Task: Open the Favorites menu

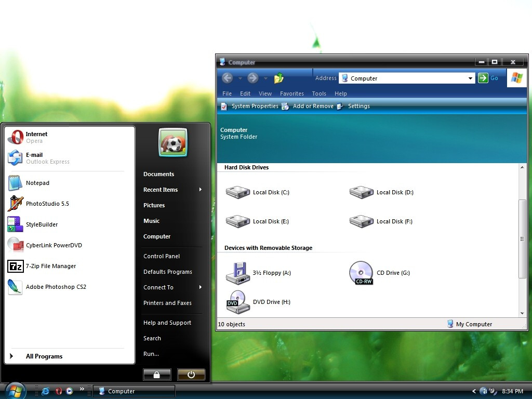Action: pyautogui.click(x=292, y=94)
